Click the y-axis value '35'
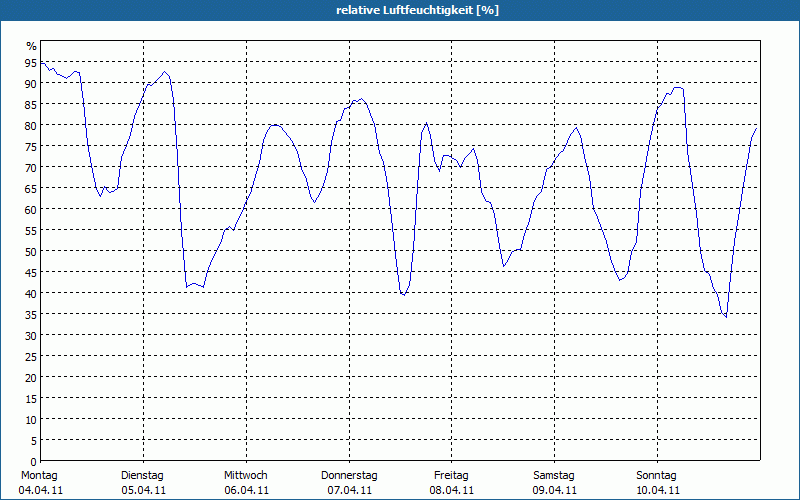 (x=31, y=315)
